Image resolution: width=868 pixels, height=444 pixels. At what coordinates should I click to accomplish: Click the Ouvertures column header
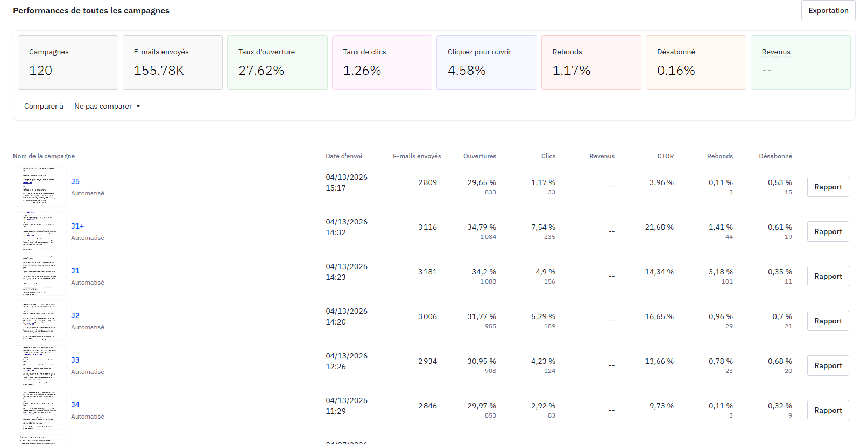[x=479, y=156]
